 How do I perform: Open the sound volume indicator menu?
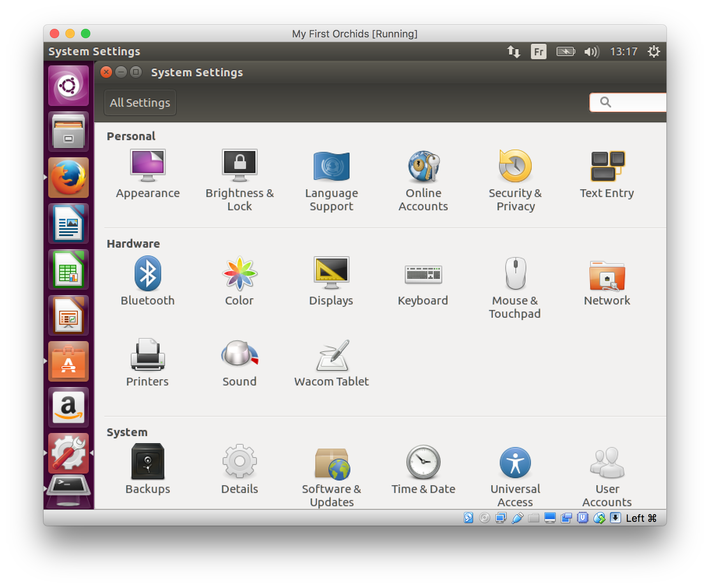(x=591, y=52)
